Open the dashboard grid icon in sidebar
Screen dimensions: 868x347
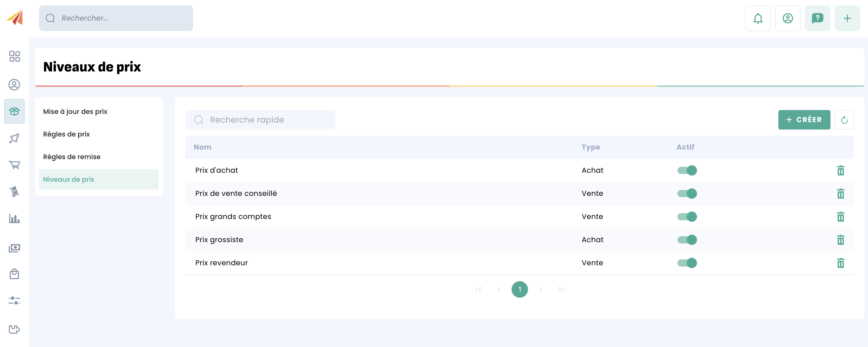(x=14, y=56)
